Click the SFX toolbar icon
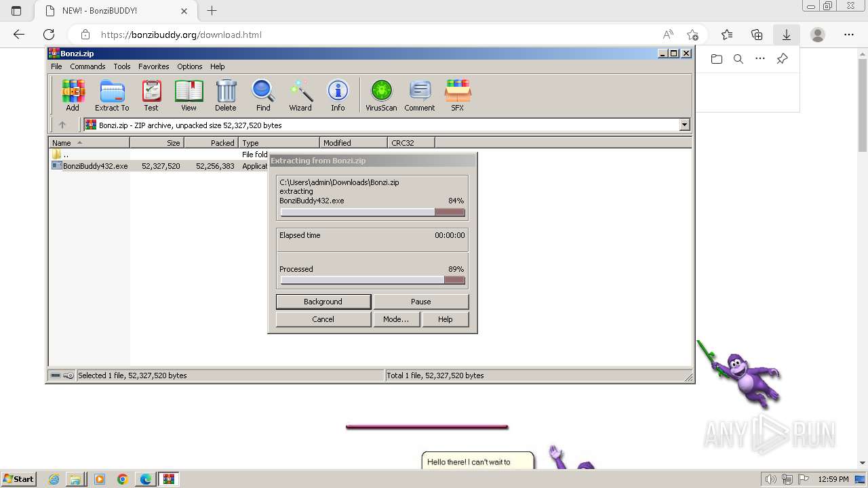Screen dimensions: 868x488 (x=458, y=95)
